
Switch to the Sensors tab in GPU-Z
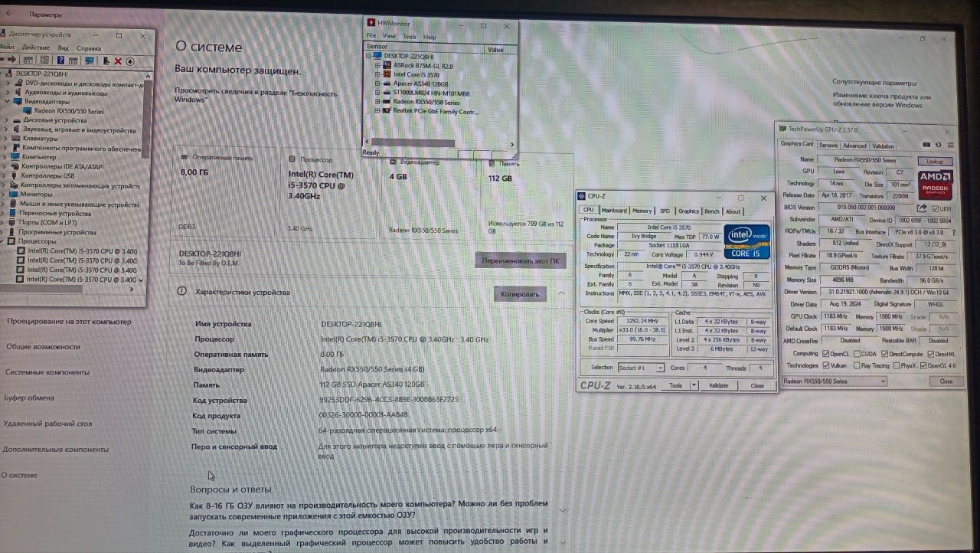(x=828, y=146)
